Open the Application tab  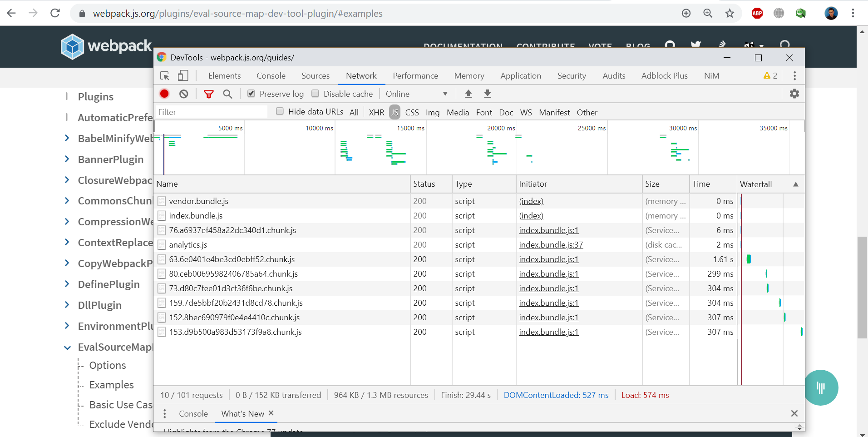click(521, 76)
